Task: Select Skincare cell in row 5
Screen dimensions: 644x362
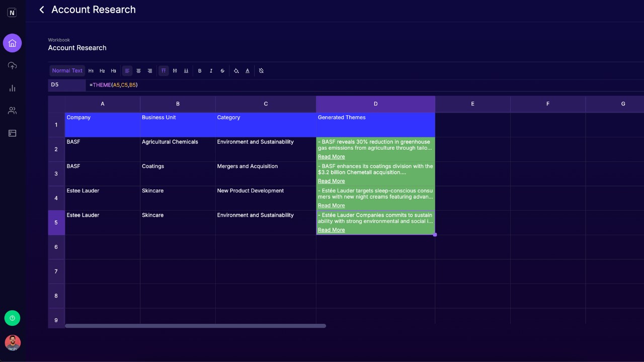Action: click(178, 223)
